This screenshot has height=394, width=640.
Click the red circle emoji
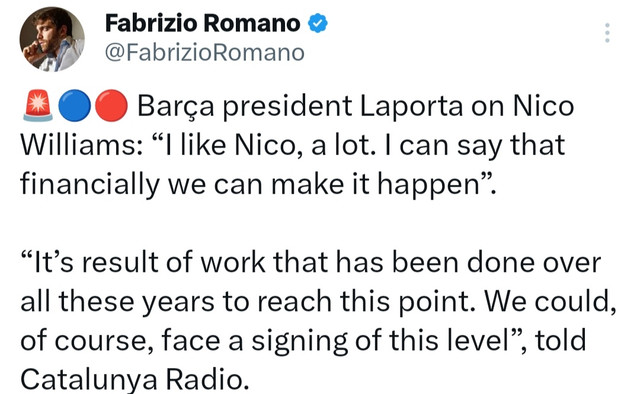point(111,106)
